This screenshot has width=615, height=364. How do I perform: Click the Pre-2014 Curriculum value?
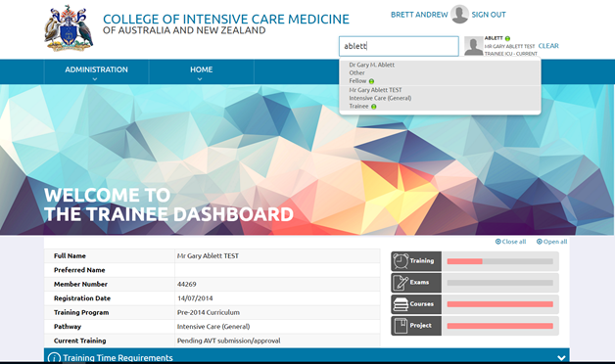pos(209,312)
